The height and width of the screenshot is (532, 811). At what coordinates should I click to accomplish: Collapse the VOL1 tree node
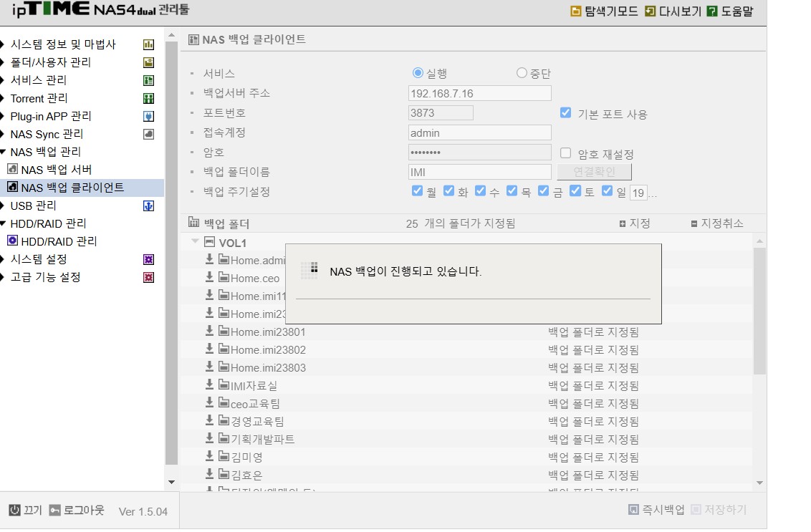pos(195,241)
